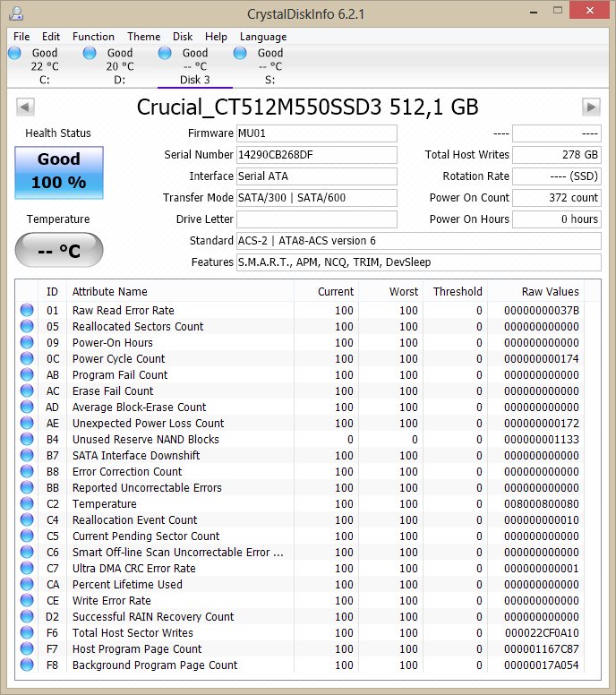Screen dimensions: 616x695
Task: Click status orb for Power Cycle Count
Action: [27, 358]
